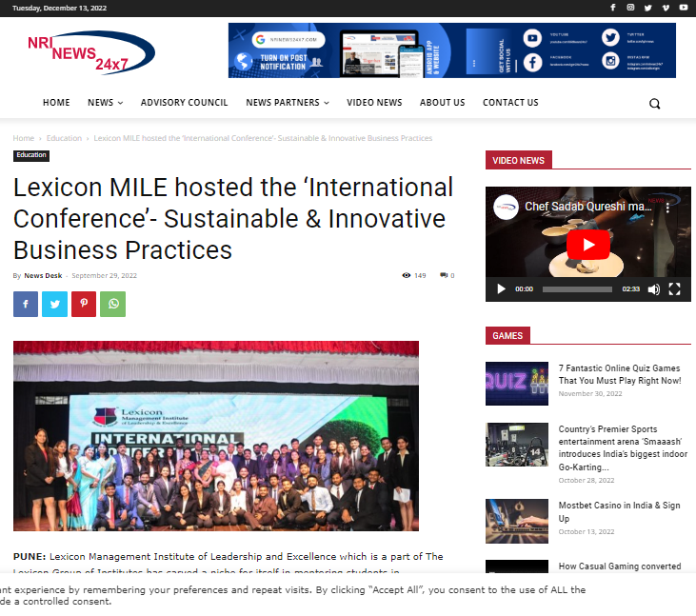Pin article using Pinterest share button
Image resolution: width=696 pixels, height=616 pixels.
(x=84, y=305)
